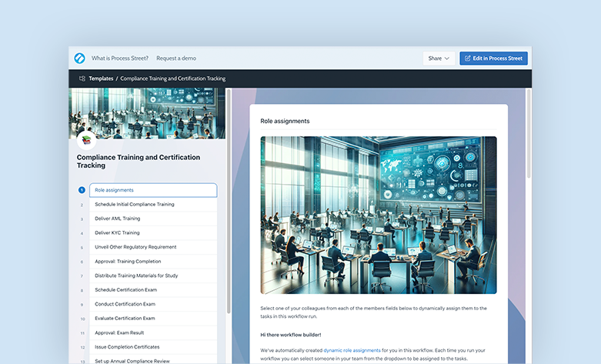Click the pencil icon in Edit button
Image resolution: width=601 pixels, height=364 pixels.
click(468, 58)
